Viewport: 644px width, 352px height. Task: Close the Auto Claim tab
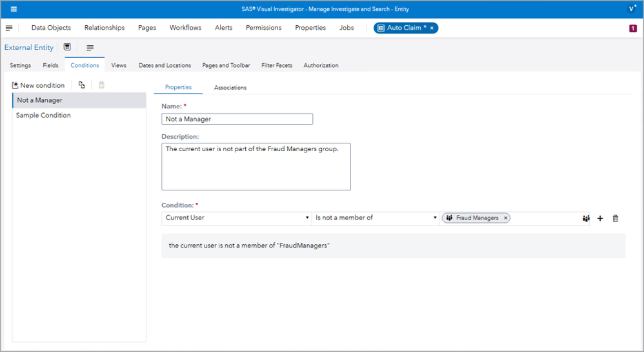[432, 28]
